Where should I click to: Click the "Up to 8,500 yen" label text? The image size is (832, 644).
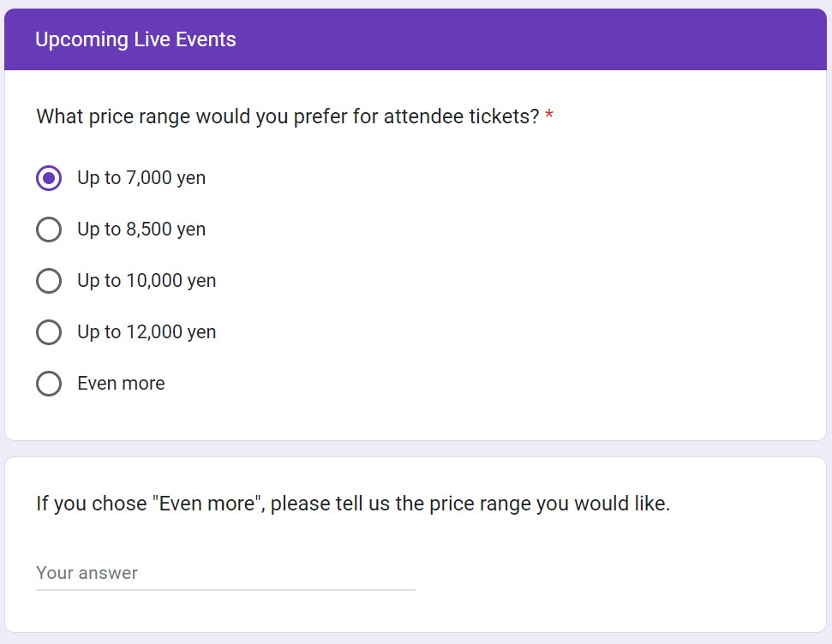pos(141,230)
